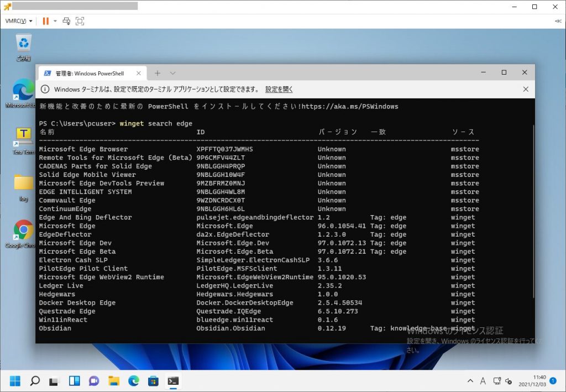Click version '96.0.1054.41' of Microsoft Edge
The width and height of the screenshot is (566, 392).
pos(342,226)
